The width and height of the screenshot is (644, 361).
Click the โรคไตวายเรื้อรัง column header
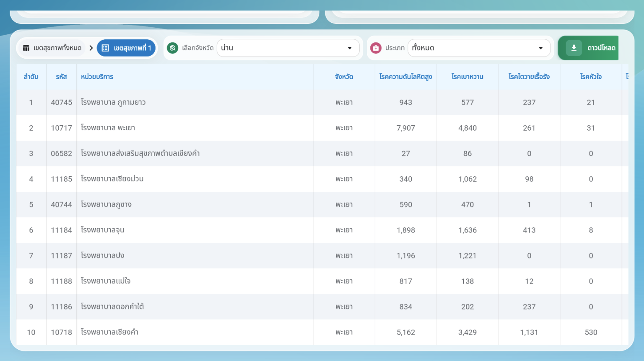pyautogui.click(x=529, y=77)
